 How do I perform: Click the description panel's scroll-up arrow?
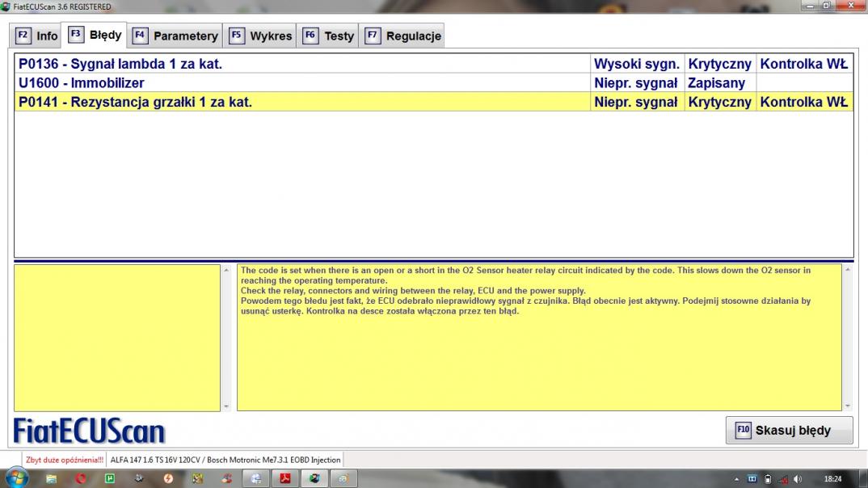pyautogui.click(x=848, y=270)
